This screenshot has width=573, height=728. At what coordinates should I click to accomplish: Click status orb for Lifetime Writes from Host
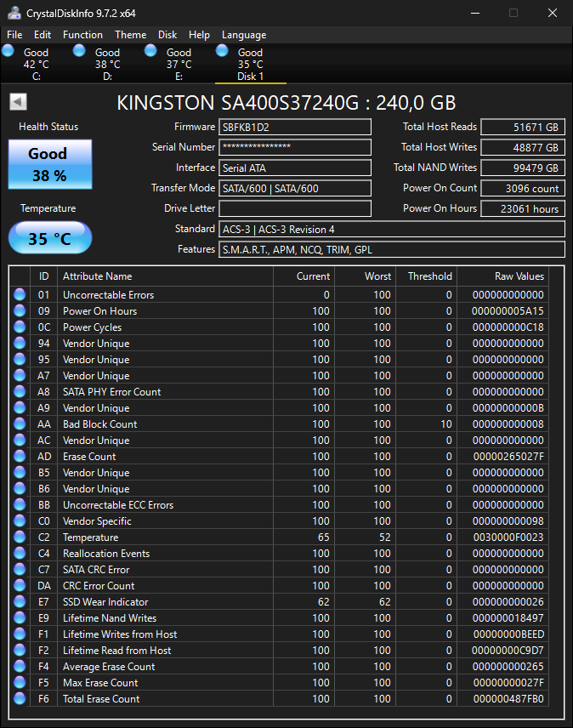pyautogui.click(x=20, y=634)
